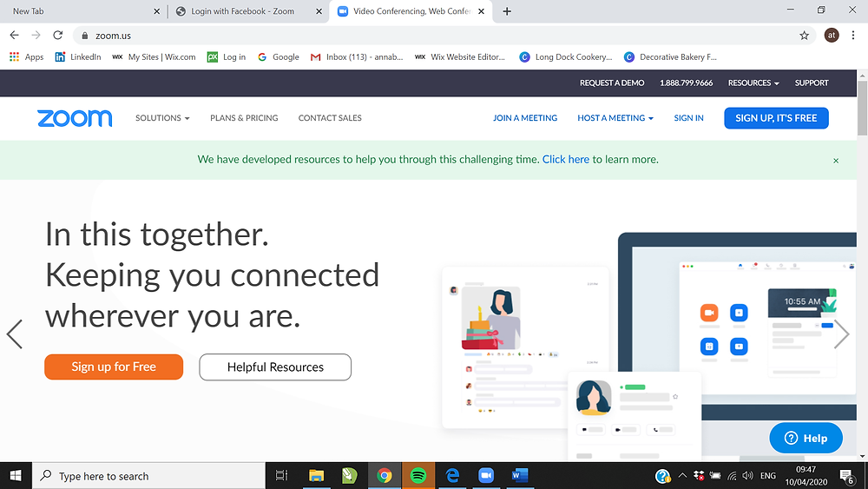Screen dimensions: 868x489
Task: Open the notification center icon
Action: 847,476
